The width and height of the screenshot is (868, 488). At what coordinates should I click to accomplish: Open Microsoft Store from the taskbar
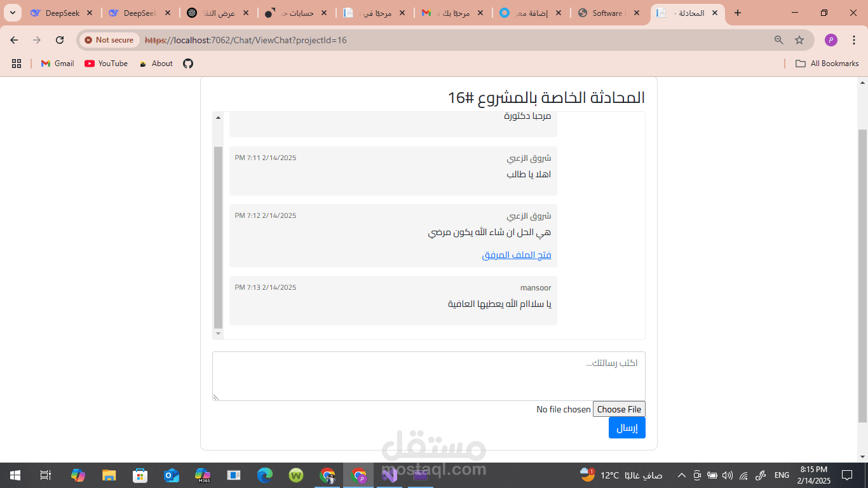[x=140, y=475]
